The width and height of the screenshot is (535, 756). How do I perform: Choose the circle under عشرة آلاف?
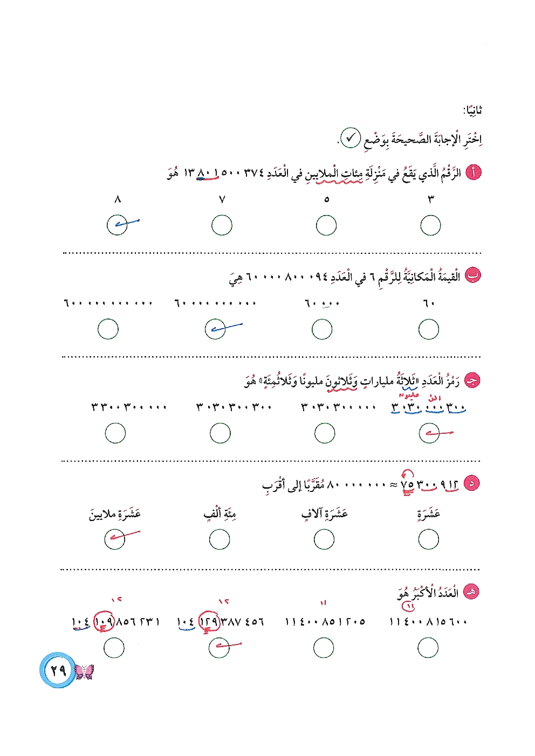tap(324, 539)
